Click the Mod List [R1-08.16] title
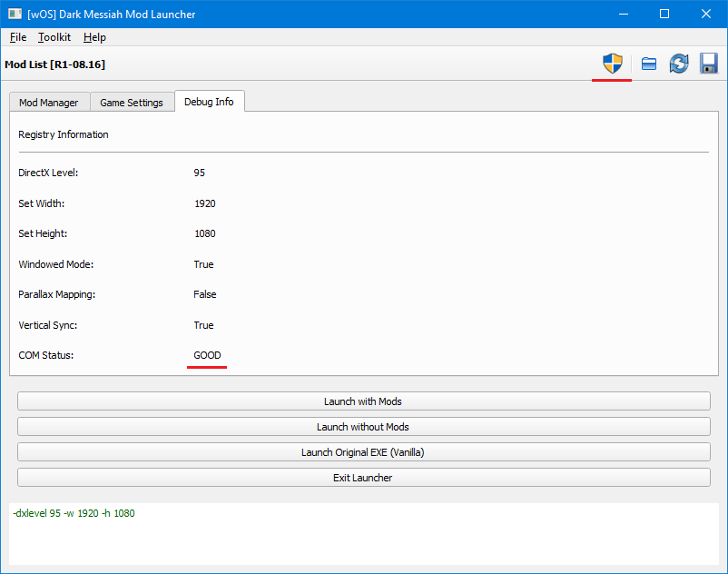 [x=54, y=64]
